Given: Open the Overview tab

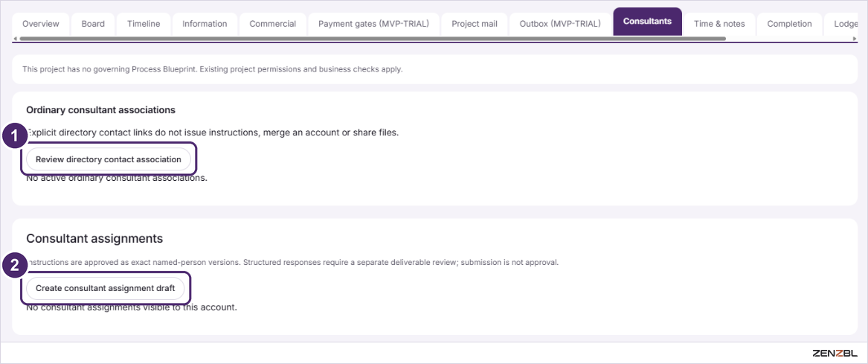Looking at the screenshot, I should [41, 24].
